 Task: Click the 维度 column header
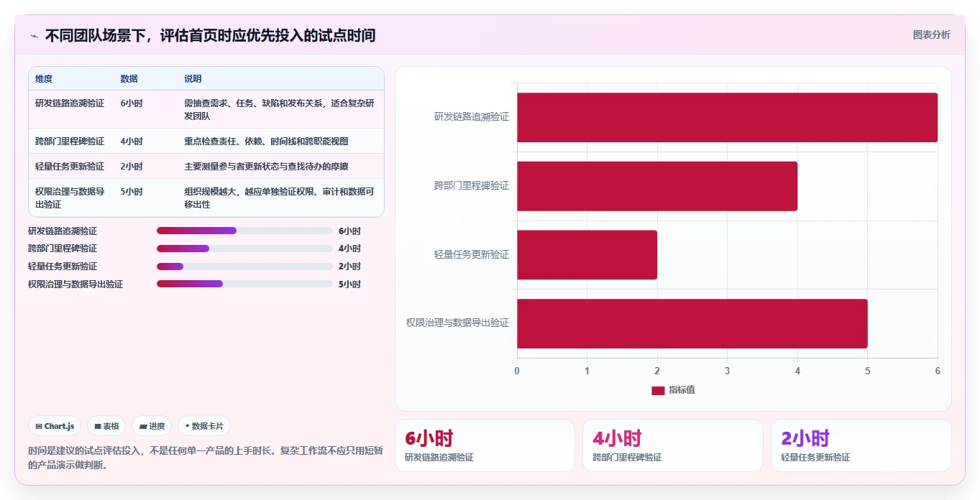click(x=44, y=79)
